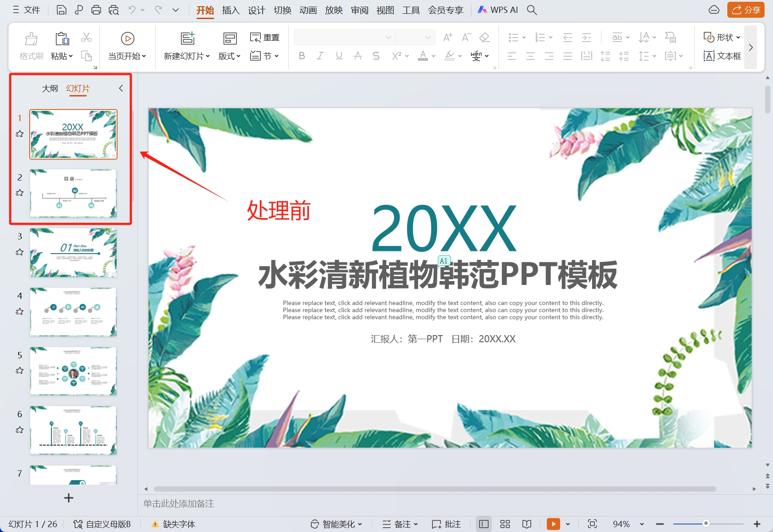
Task: Toggle italic text formatting
Action: [x=320, y=56]
